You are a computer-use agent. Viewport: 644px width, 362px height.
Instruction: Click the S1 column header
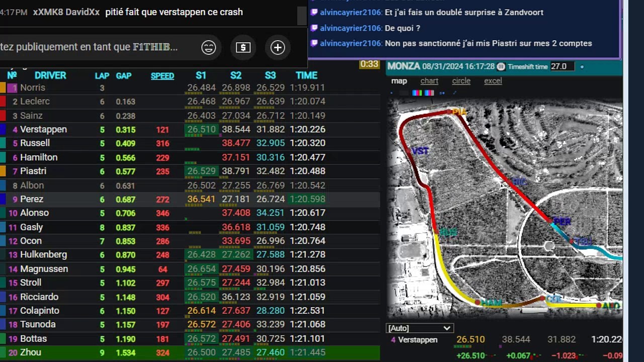click(x=201, y=75)
